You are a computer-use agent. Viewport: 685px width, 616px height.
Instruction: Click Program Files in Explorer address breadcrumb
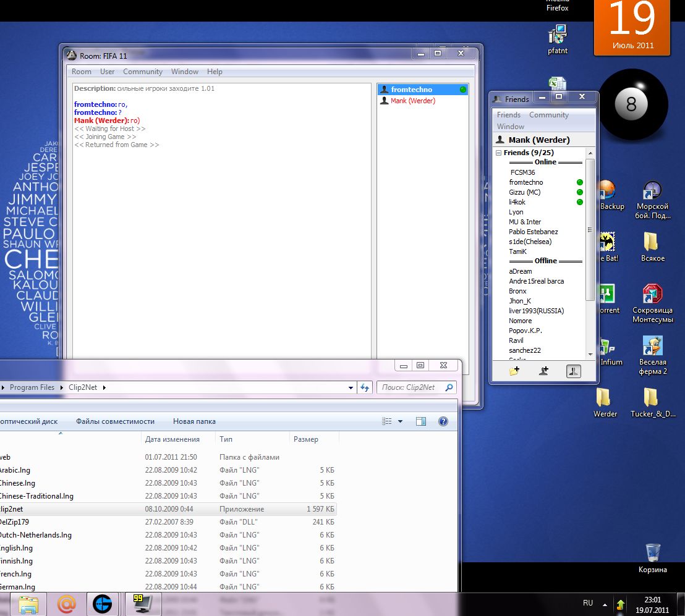32,387
